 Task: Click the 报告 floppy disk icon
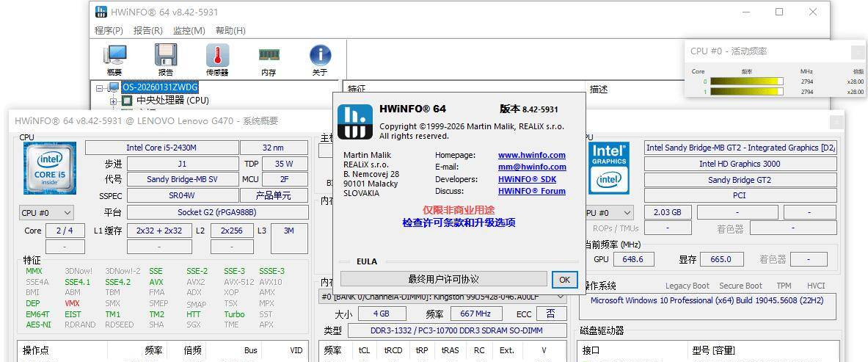click(166, 57)
